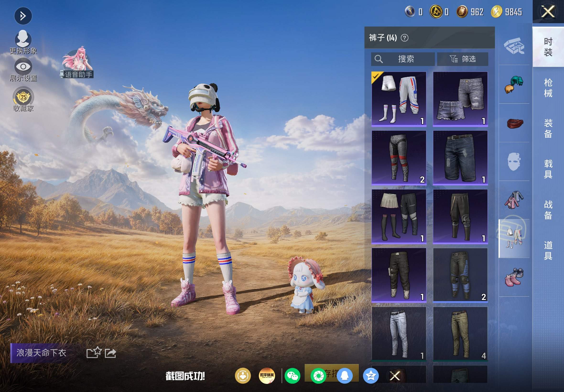Select the black pants with shoulder strap

(x=460, y=216)
